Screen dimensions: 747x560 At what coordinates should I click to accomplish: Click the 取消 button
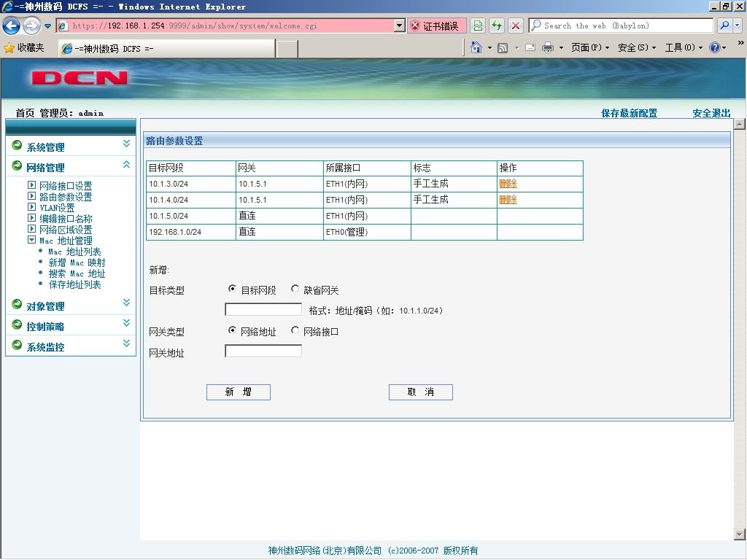[x=421, y=392]
